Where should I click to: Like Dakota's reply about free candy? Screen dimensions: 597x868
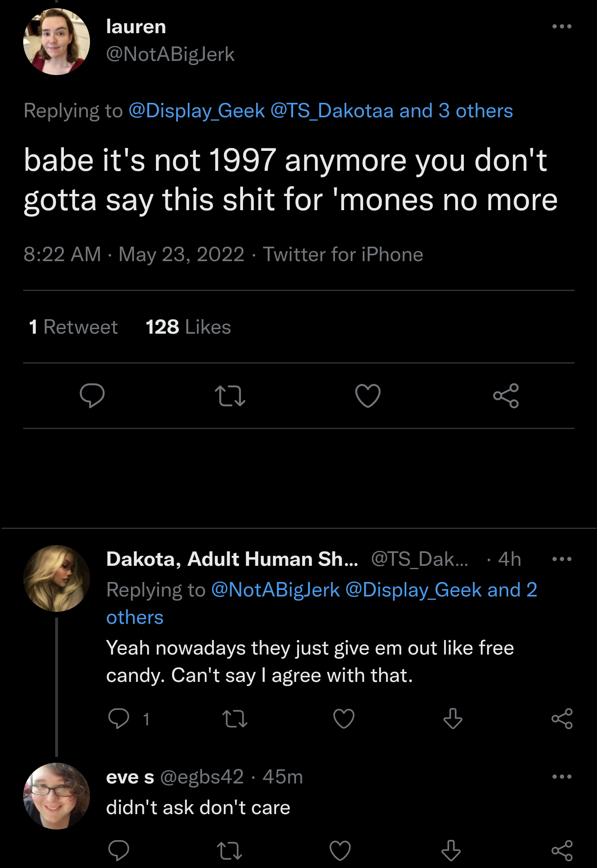(344, 719)
